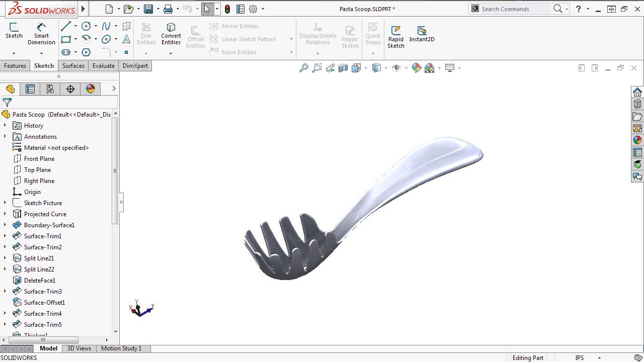Select the Zoom to Area tool

316,68
